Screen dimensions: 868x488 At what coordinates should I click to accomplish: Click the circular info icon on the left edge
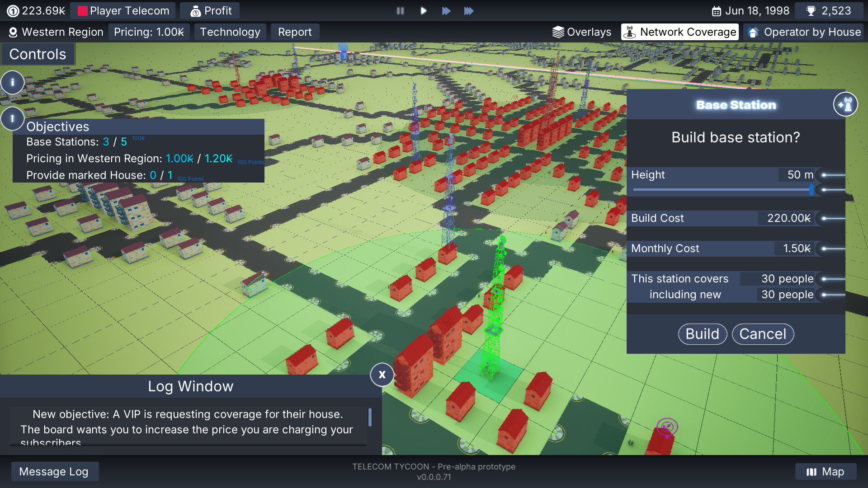pos(13,83)
